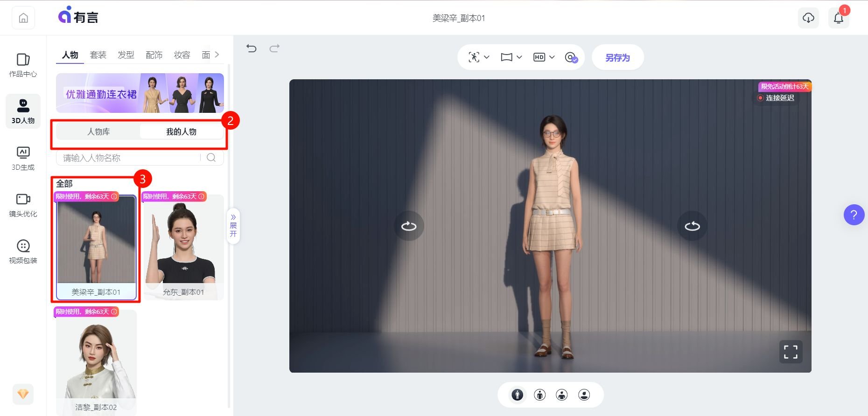Select the 允东_副本01 character thumbnail
Image resolution: width=868 pixels, height=416 pixels.
(x=183, y=247)
